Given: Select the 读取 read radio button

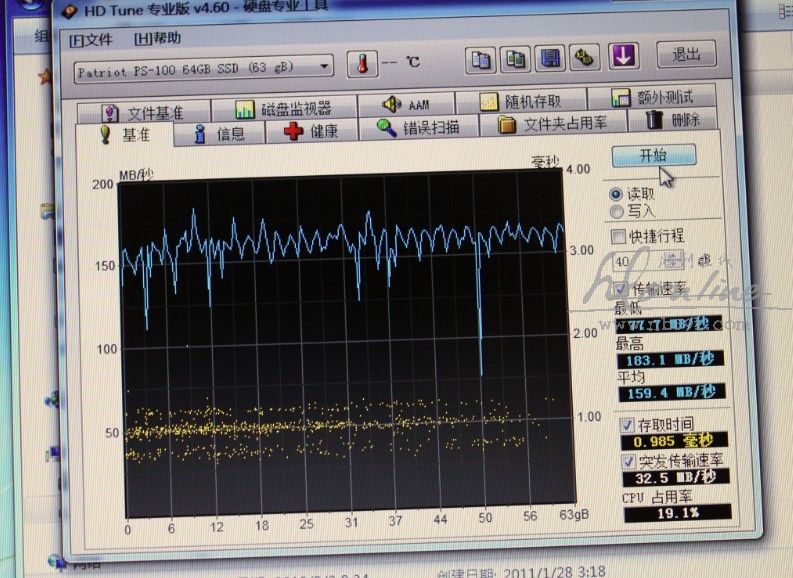Looking at the screenshot, I should [x=616, y=193].
